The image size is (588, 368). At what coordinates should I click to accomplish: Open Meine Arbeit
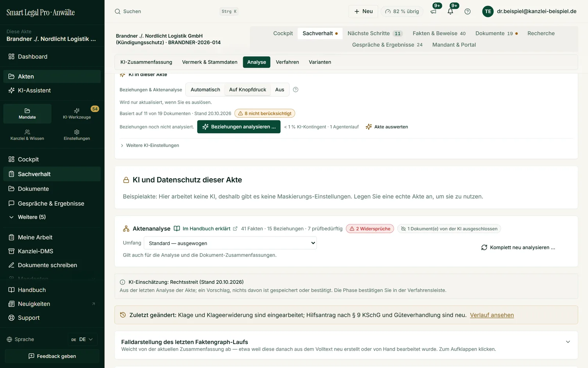point(52,237)
